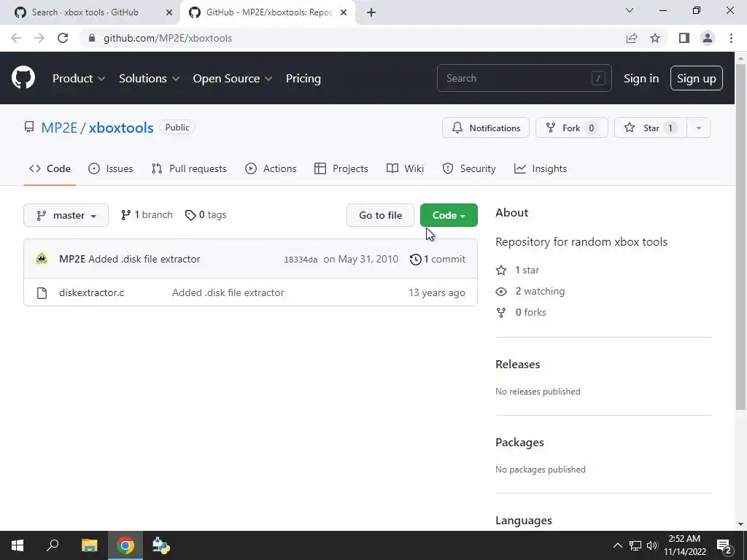Open Chrome three-dot menu
The image size is (747, 560).
731,38
